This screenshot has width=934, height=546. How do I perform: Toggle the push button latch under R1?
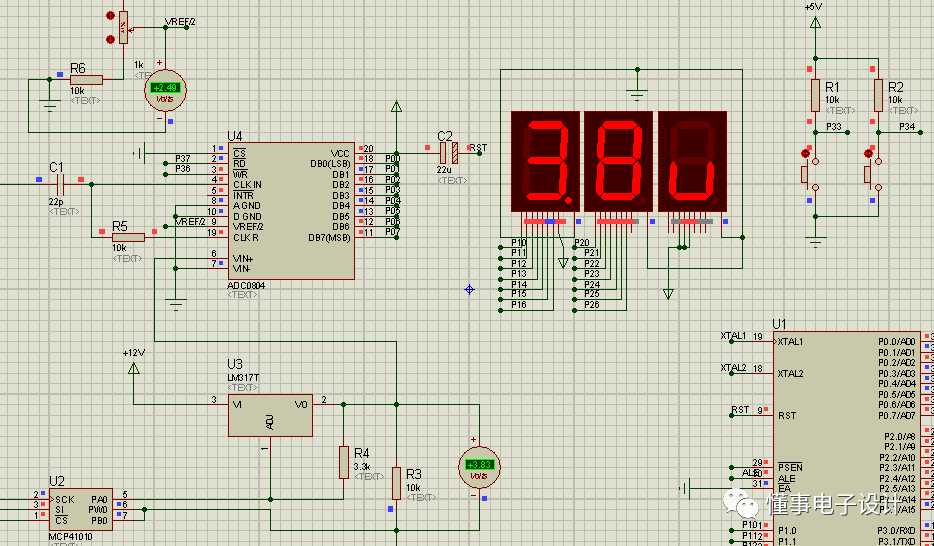click(x=805, y=153)
